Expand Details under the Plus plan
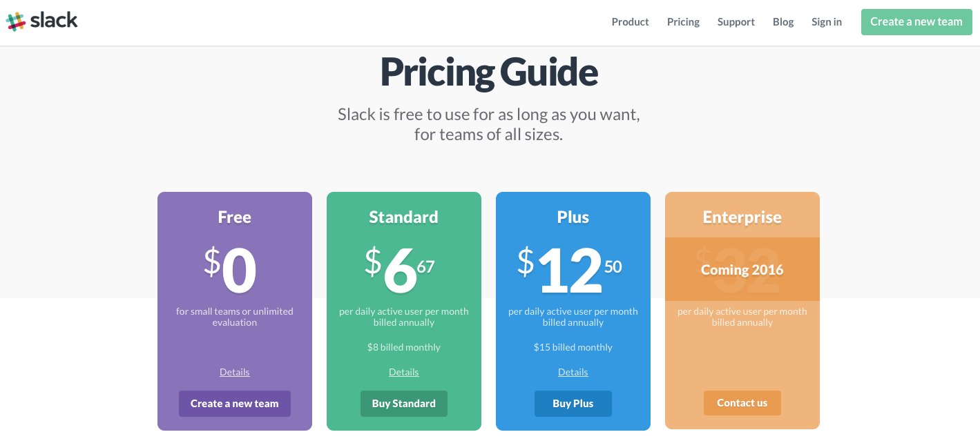 (x=573, y=372)
